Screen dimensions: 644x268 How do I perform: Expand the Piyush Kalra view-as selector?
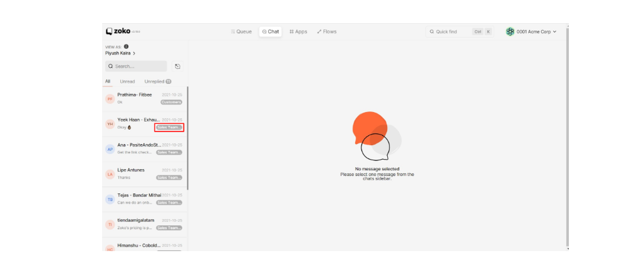pos(120,53)
